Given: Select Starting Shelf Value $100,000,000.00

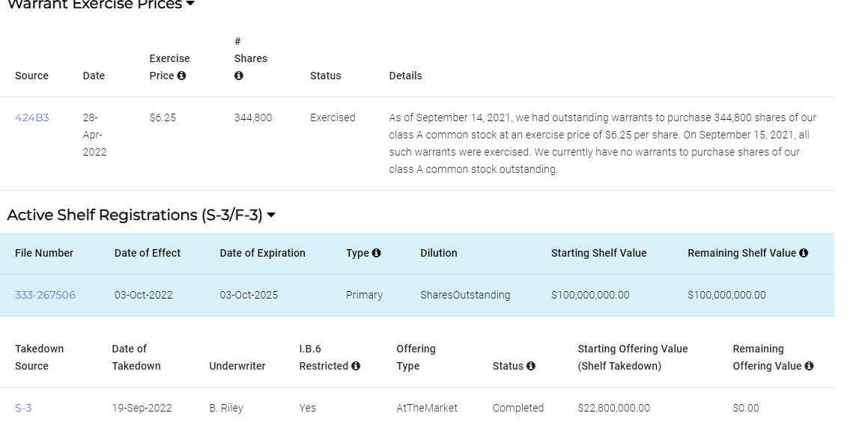Looking at the screenshot, I should pos(590,296).
